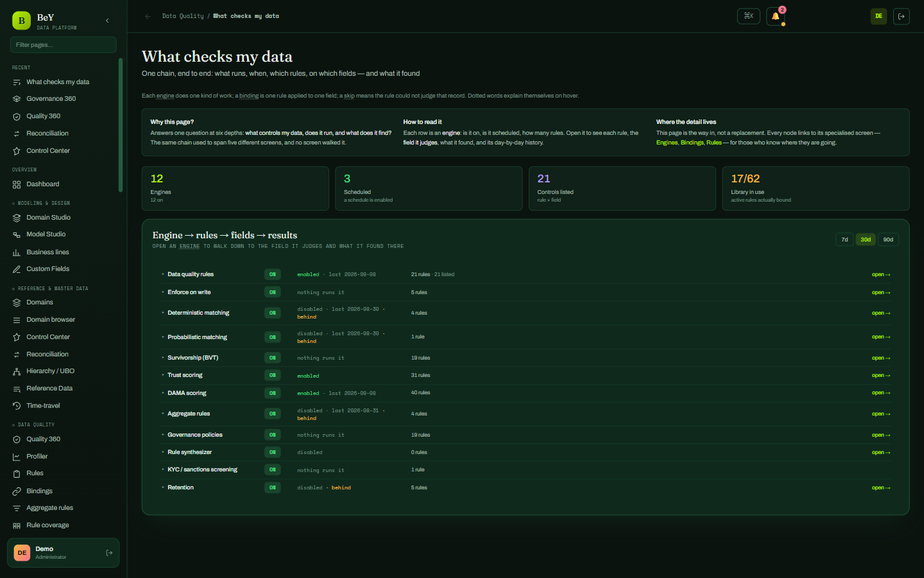Follow the Rules link in detail card
The width and height of the screenshot is (924, 578).
pos(714,143)
